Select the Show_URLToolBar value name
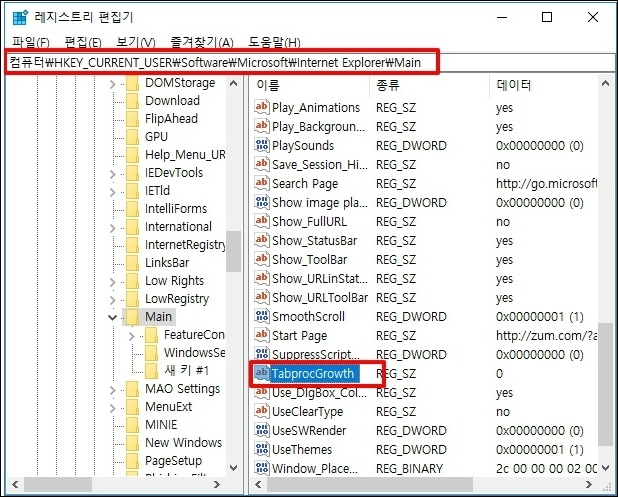The width and height of the screenshot is (618, 497). [x=320, y=297]
